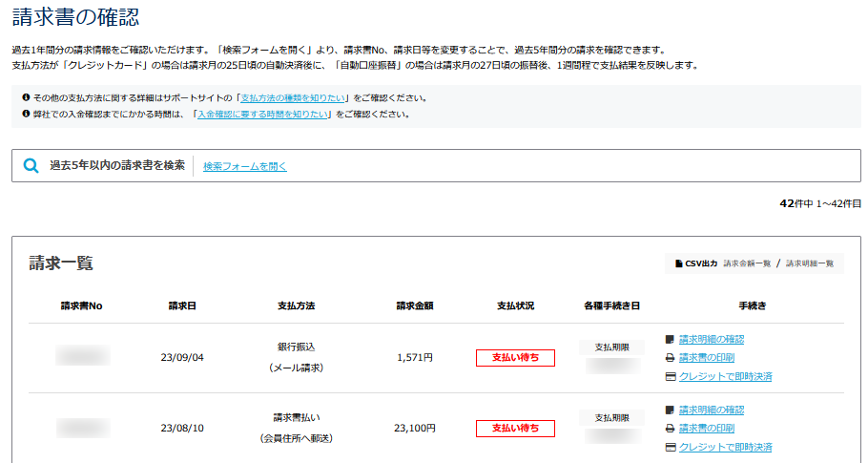Open the 入金確認に要する時間を知りたい link
Viewport: 868px width, 463px height.
tap(263, 115)
